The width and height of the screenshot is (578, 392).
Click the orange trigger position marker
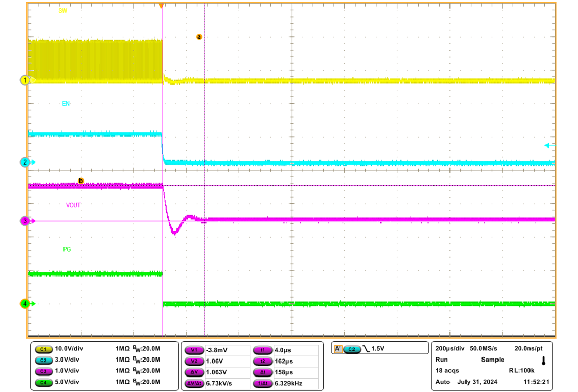[x=162, y=5]
